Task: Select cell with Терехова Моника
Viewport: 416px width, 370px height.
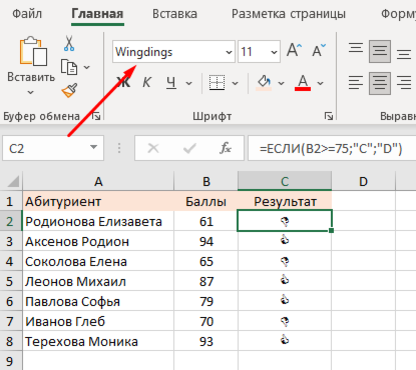Action: click(98, 341)
